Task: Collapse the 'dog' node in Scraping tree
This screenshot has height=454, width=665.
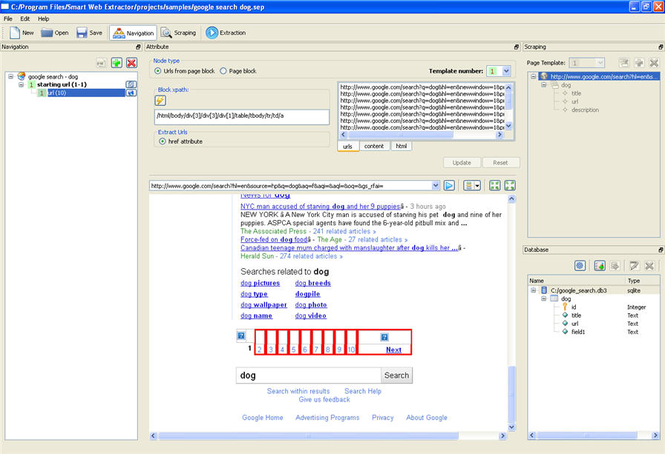Action: 544,85
